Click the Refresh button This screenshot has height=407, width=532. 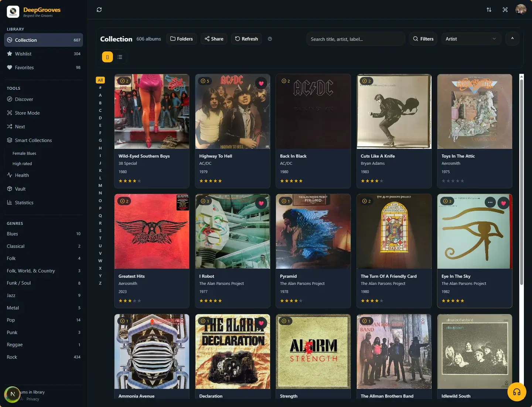[246, 39]
